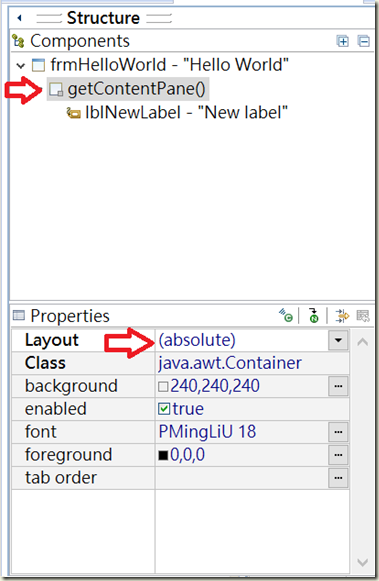Viewport: 379px width, 581px height.
Task: Click the empty tab order value field
Action: [x=242, y=478]
